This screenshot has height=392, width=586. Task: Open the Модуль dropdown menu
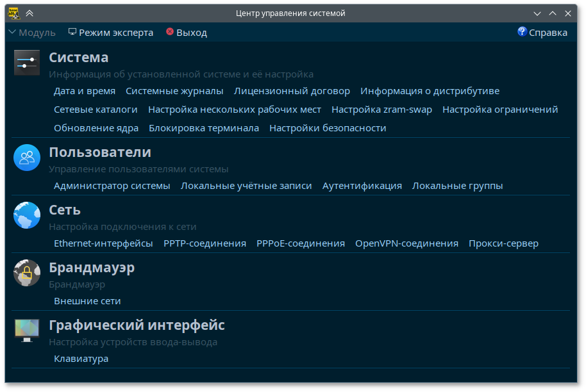31,32
